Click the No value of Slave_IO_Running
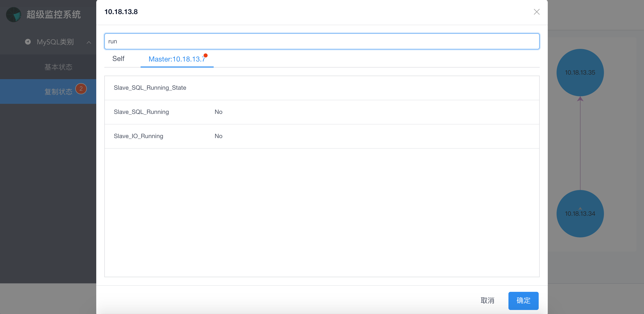 tap(218, 136)
